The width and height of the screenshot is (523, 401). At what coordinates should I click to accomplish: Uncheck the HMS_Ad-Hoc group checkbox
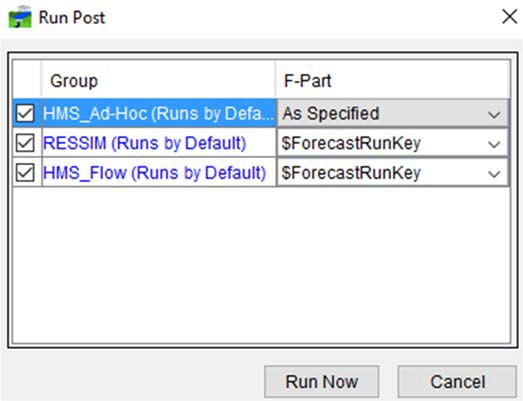point(25,113)
